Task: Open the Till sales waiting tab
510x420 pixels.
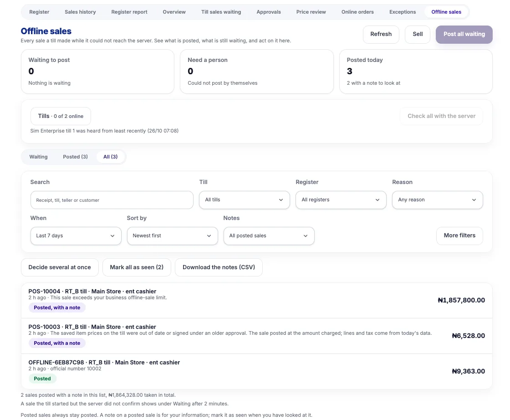Action: pos(221,12)
